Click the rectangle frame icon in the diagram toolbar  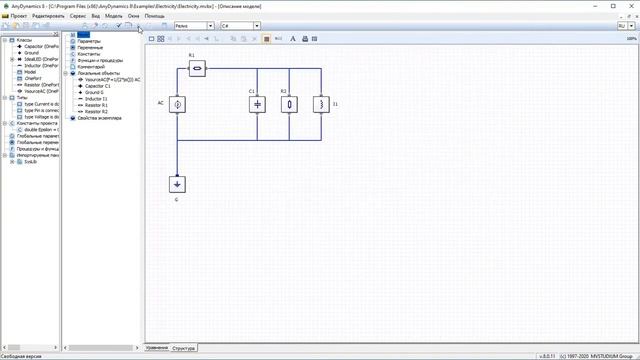pyautogui.click(x=151, y=39)
